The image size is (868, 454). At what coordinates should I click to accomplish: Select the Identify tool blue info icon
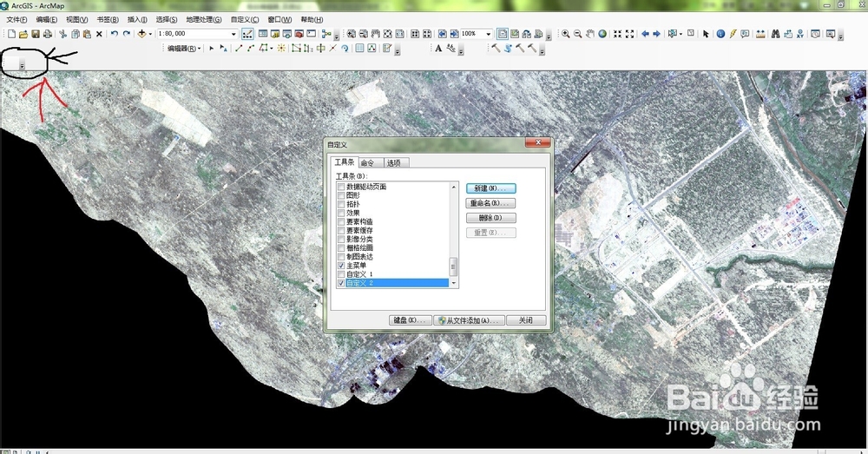click(720, 34)
